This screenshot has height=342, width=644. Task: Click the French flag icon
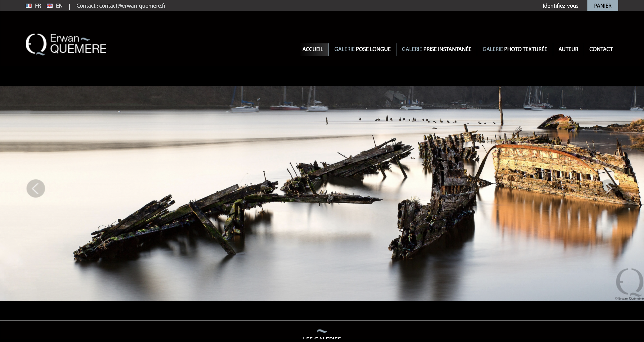point(28,6)
